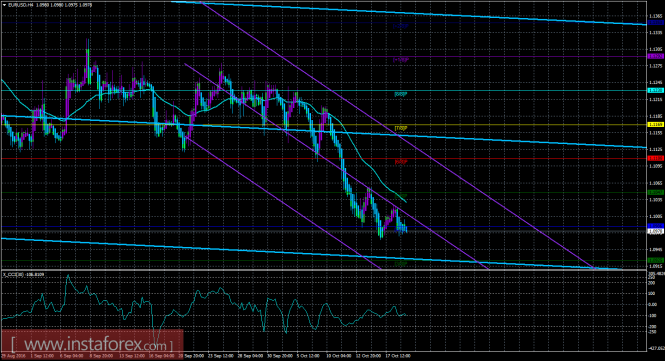Select the blue price tag near current price

(656, 226)
